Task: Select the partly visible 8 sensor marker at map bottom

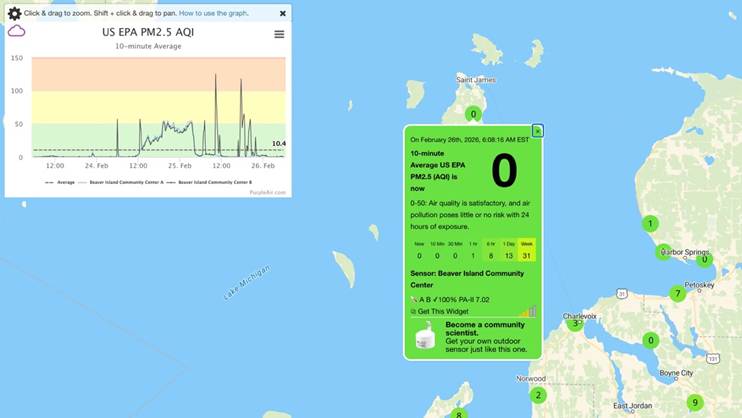Action: click(459, 413)
